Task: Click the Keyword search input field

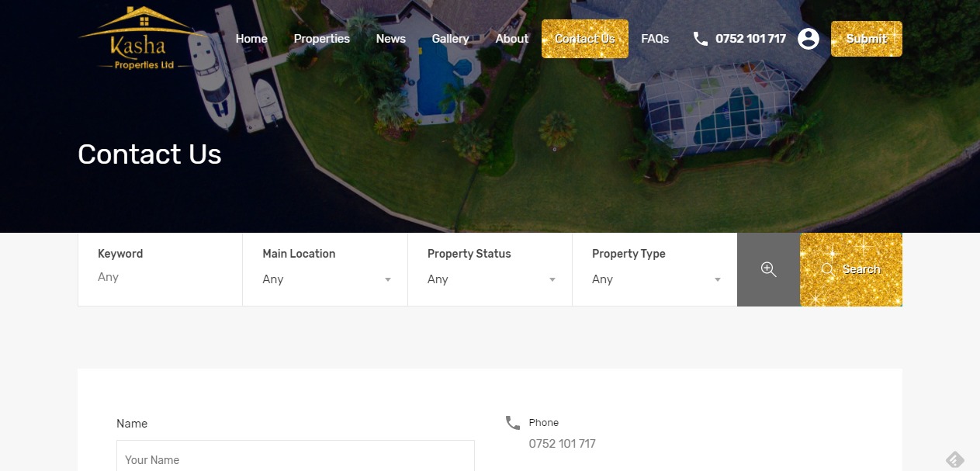Action: point(160,277)
